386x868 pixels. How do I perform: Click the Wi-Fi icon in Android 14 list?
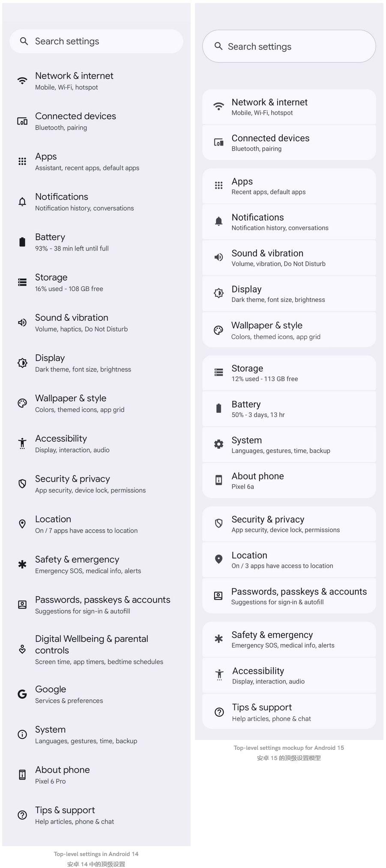[22, 81]
